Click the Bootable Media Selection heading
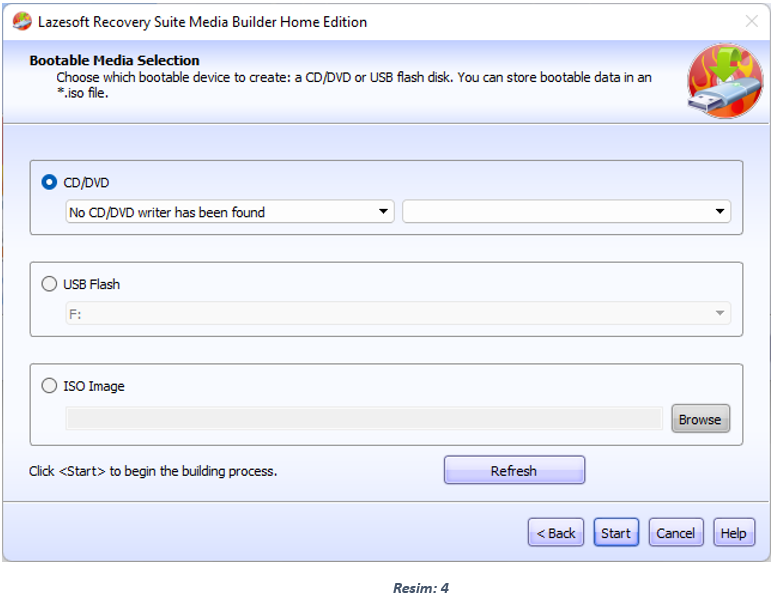This screenshot has width=773, height=600. pos(115,60)
